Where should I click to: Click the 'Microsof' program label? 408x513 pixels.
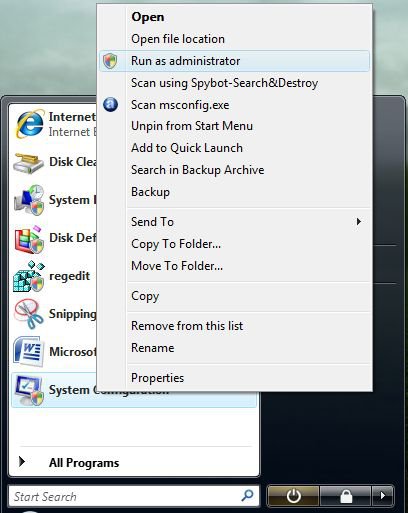click(x=72, y=352)
